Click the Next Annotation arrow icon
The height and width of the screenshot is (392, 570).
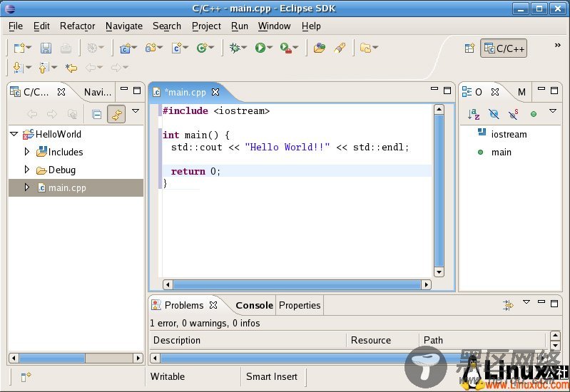tap(17, 68)
